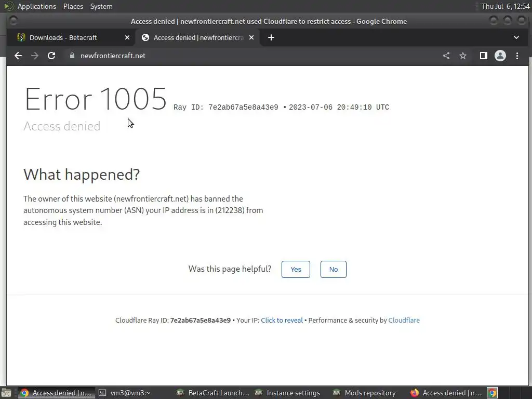The image size is (532, 399).
Task: Click to reveal your IP
Action: (282, 320)
